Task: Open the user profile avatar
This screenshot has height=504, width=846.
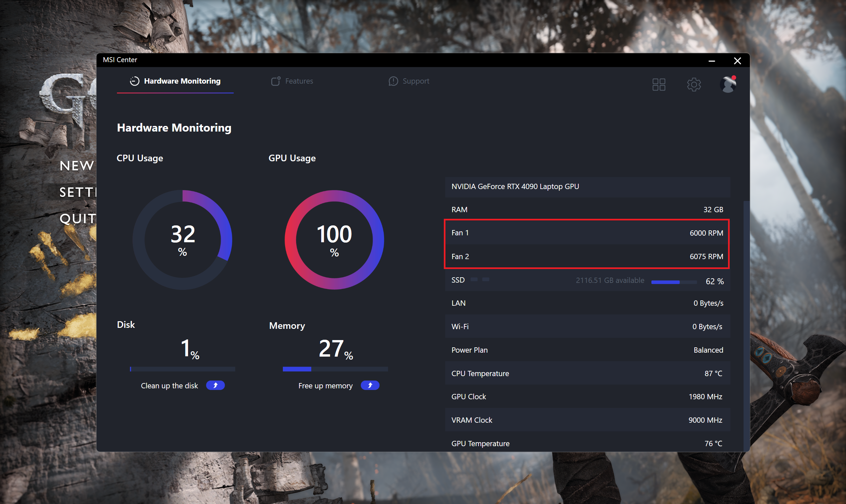Action: pyautogui.click(x=728, y=84)
